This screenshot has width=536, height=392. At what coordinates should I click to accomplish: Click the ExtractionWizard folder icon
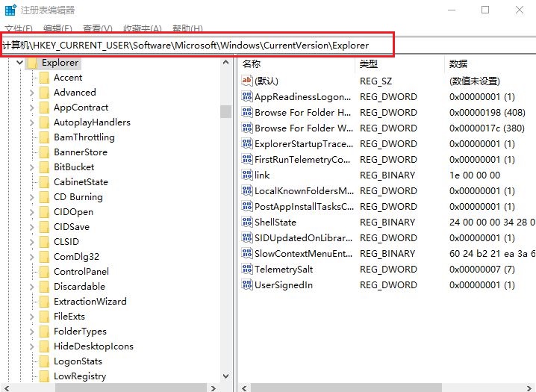[x=45, y=301]
